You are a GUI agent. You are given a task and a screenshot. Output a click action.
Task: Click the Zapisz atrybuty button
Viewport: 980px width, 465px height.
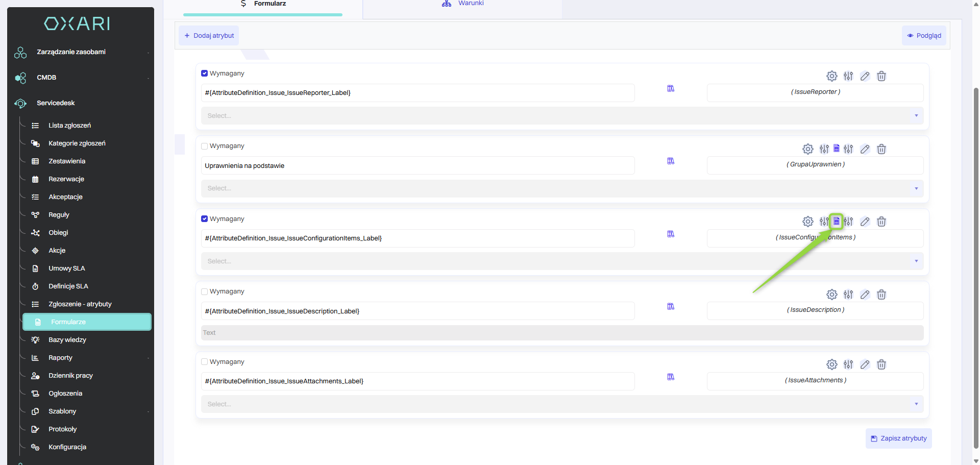pos(898,438)
